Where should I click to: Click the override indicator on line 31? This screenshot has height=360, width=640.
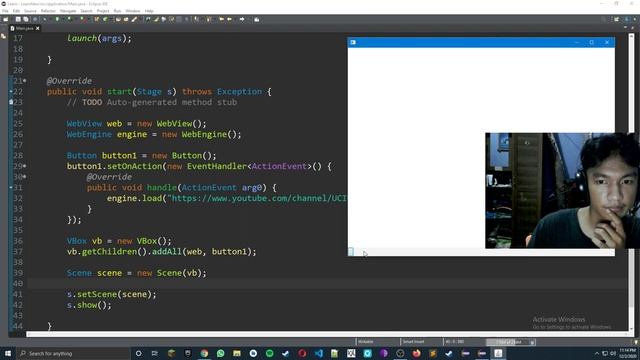point(11,187)
